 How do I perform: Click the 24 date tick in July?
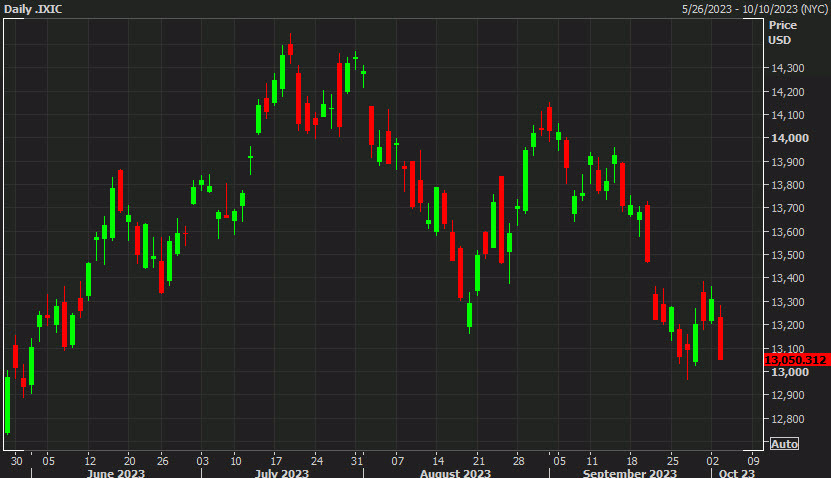pyautogui.click(x=316, y=461)
